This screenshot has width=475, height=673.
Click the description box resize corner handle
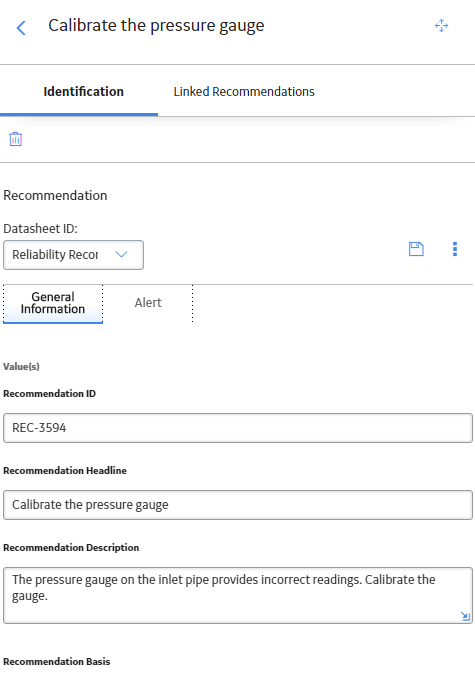pyautogui.click(x=465, y=616)
